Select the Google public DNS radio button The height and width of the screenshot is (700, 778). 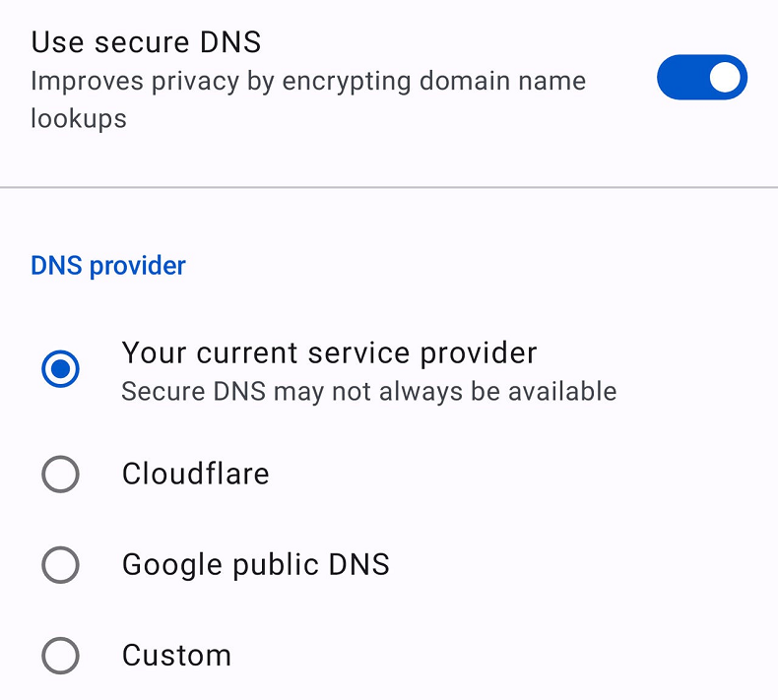click(x=60, y=565)
